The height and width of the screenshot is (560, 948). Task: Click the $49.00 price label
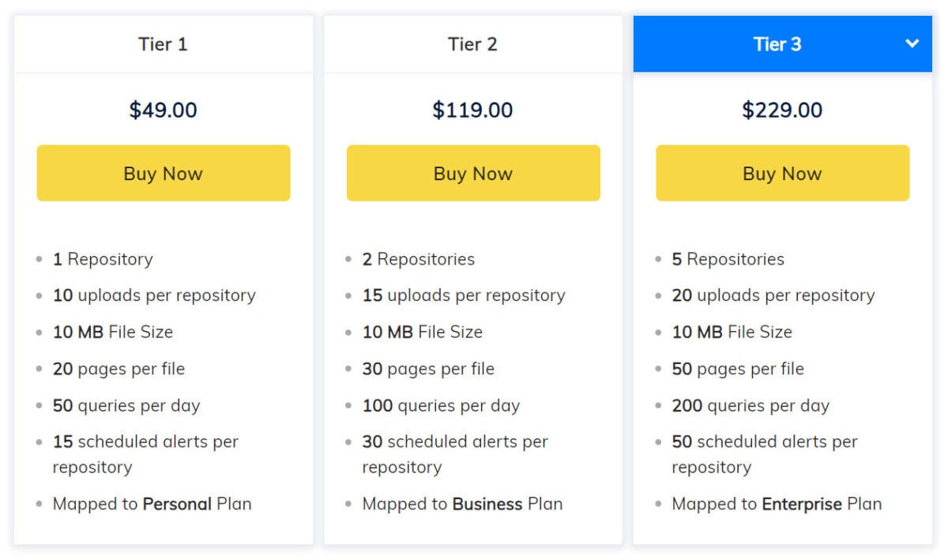(163, 110)
